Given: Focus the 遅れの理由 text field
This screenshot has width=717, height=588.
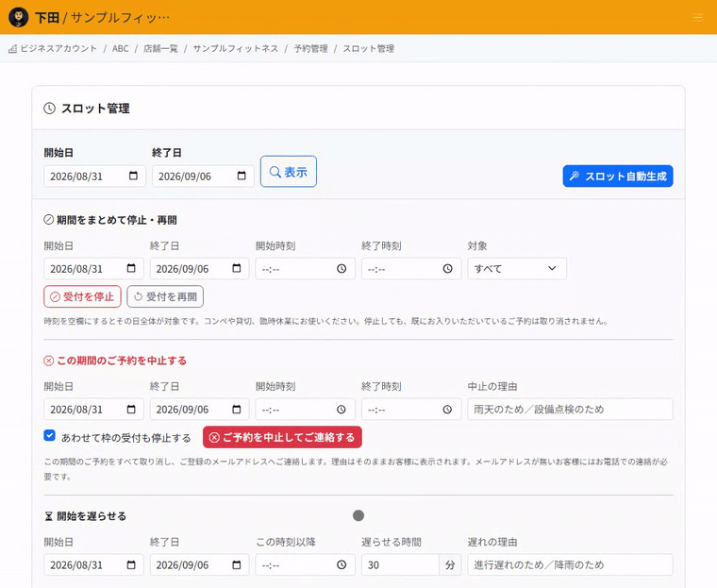Looking at the screenshot, I should 570,564.
